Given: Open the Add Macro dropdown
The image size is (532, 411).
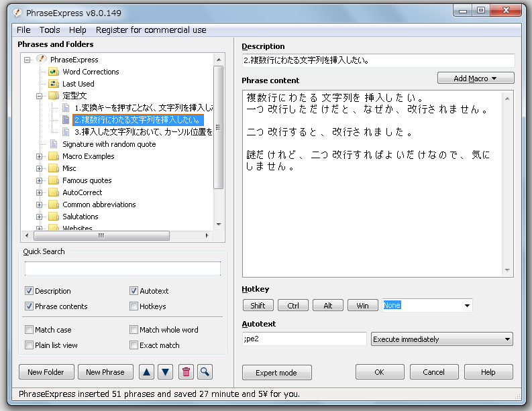Looking at the screenshot, I should 476,78.
